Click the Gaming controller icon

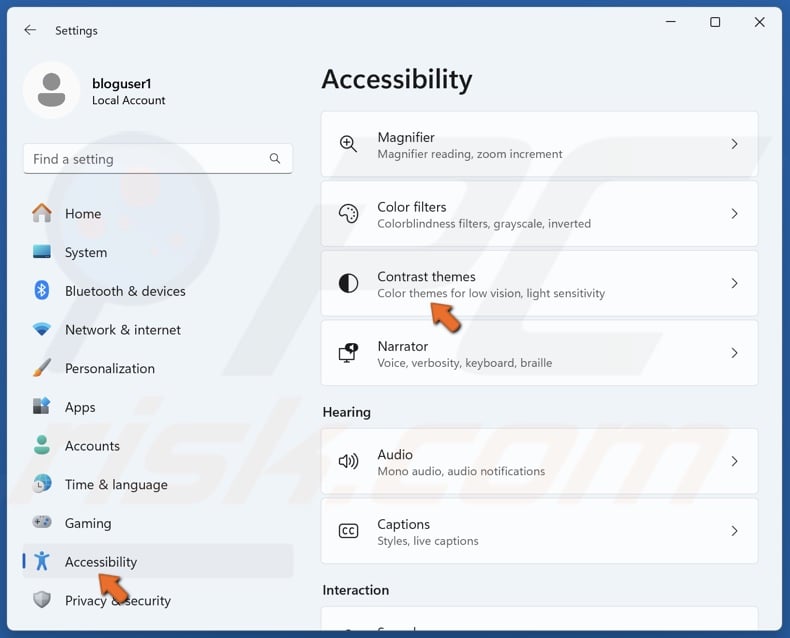pyautogui.click(x=42, y=522)
